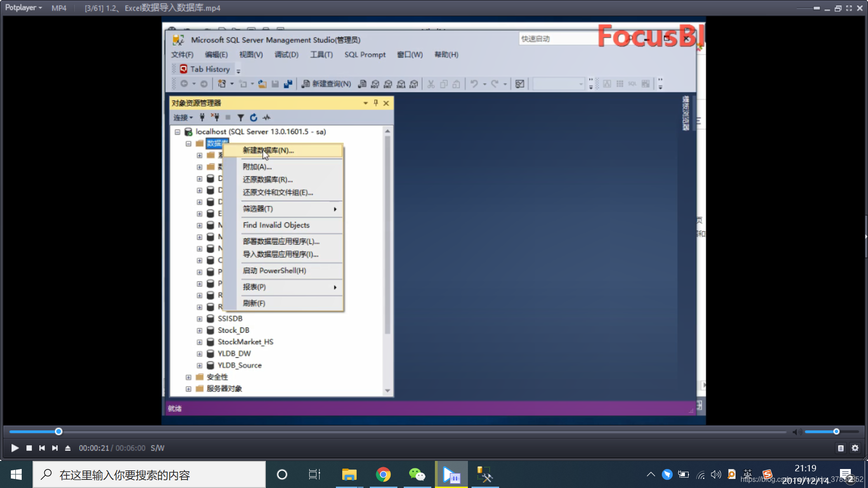Viewport: 868px width, 488px height.
Task: Open Chrome from the taskbar
Action: point(383,474)
